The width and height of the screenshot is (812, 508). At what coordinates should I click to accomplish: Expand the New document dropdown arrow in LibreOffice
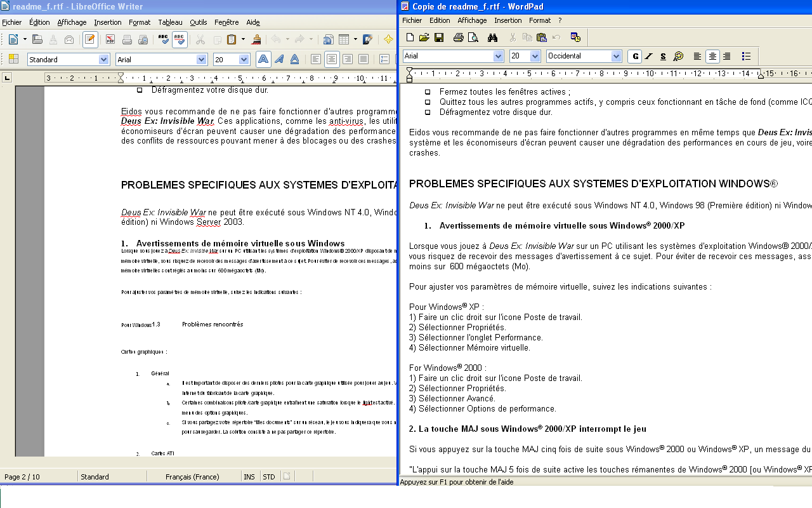25,39
